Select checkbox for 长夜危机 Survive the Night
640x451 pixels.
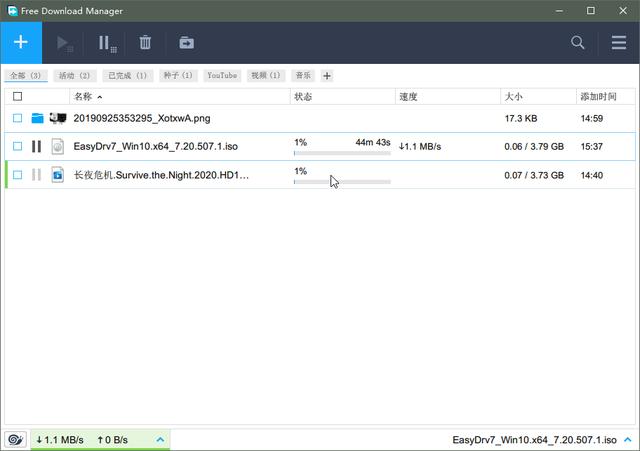(x=17, y=174)
